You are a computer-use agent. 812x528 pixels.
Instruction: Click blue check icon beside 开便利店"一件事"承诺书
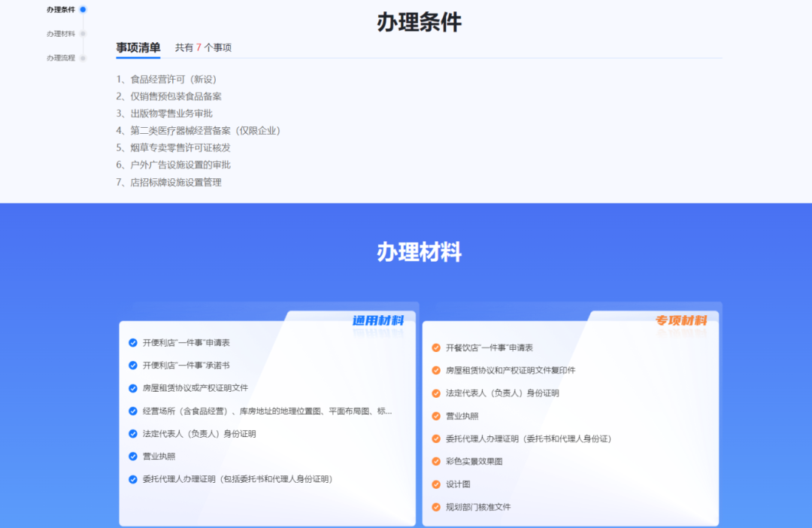[133, 365]
